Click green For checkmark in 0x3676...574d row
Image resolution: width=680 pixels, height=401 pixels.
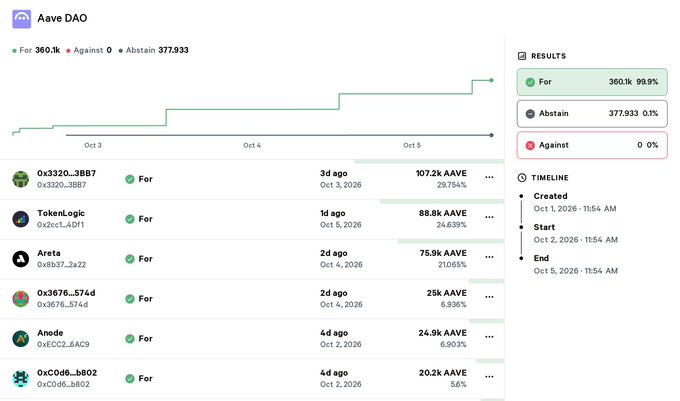130,299
